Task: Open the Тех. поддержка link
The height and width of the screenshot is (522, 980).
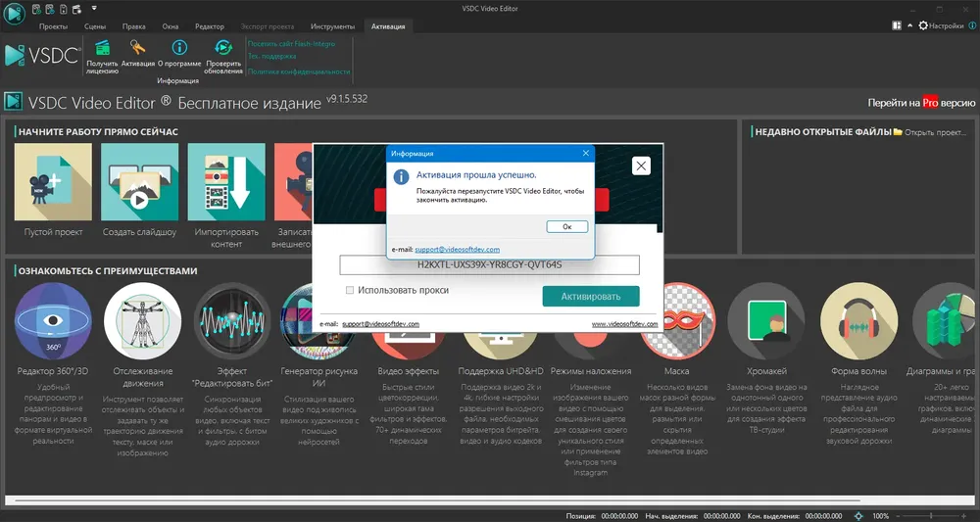Action: 271,56
